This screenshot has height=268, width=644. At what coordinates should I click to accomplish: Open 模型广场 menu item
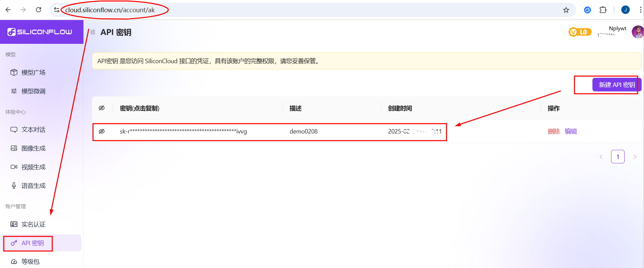(x=41, y=72)
